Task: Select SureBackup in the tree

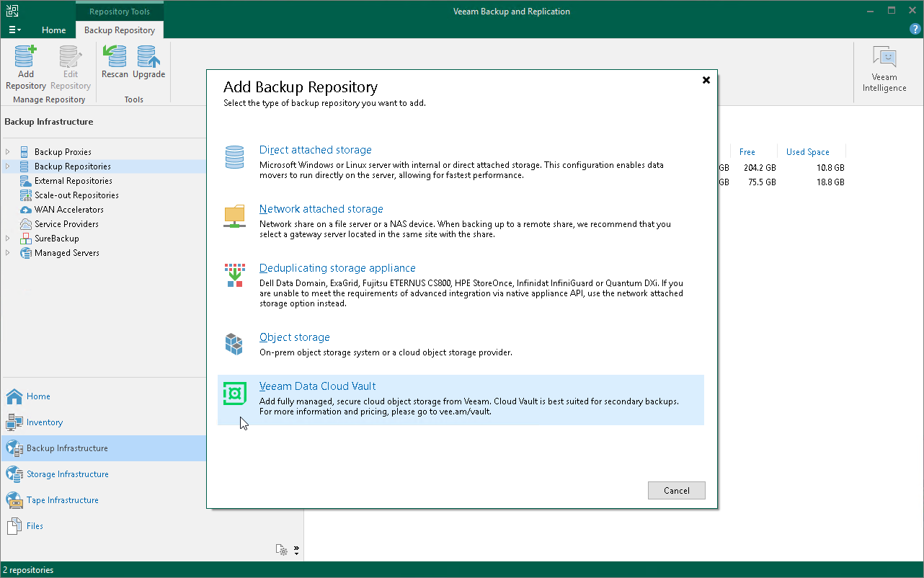Action: point(57,239)
